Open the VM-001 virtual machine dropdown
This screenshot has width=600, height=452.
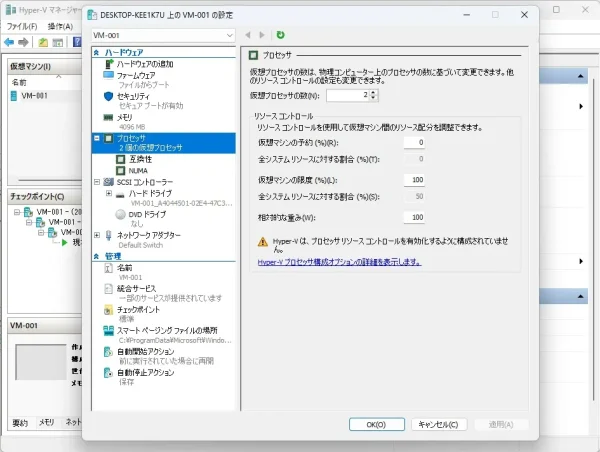[x=163, y=35]
